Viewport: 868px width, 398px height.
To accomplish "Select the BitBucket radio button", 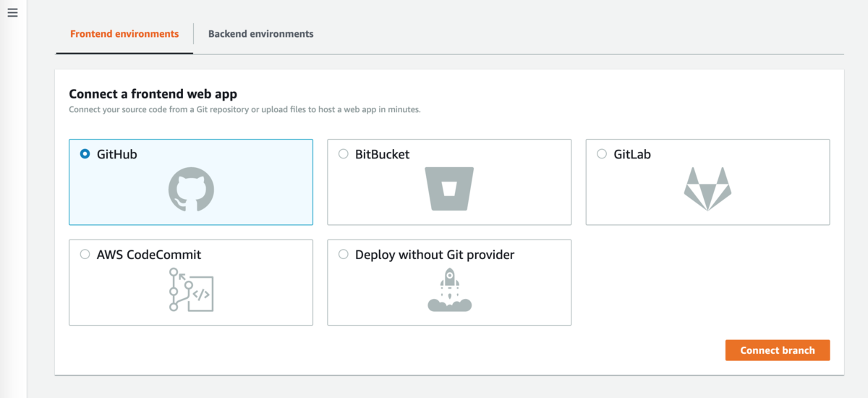I will pos(344,154).
